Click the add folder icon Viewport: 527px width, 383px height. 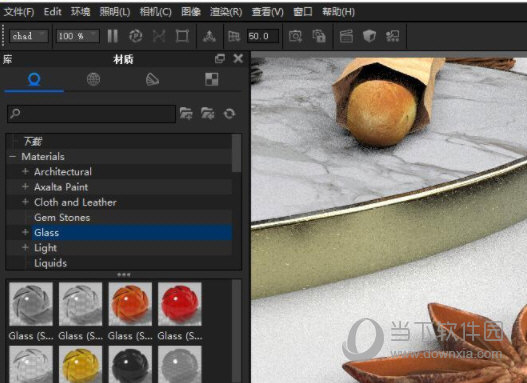[x=186, y=114]
